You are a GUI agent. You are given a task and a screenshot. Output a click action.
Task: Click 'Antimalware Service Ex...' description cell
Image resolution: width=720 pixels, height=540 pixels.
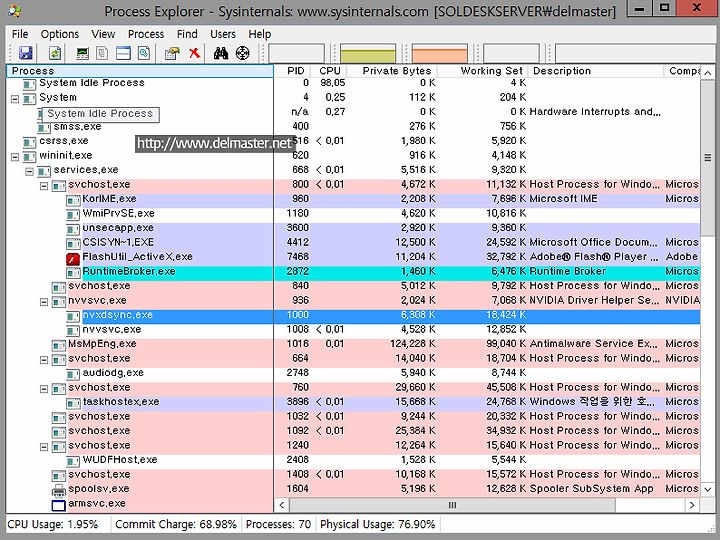point(595,344)
